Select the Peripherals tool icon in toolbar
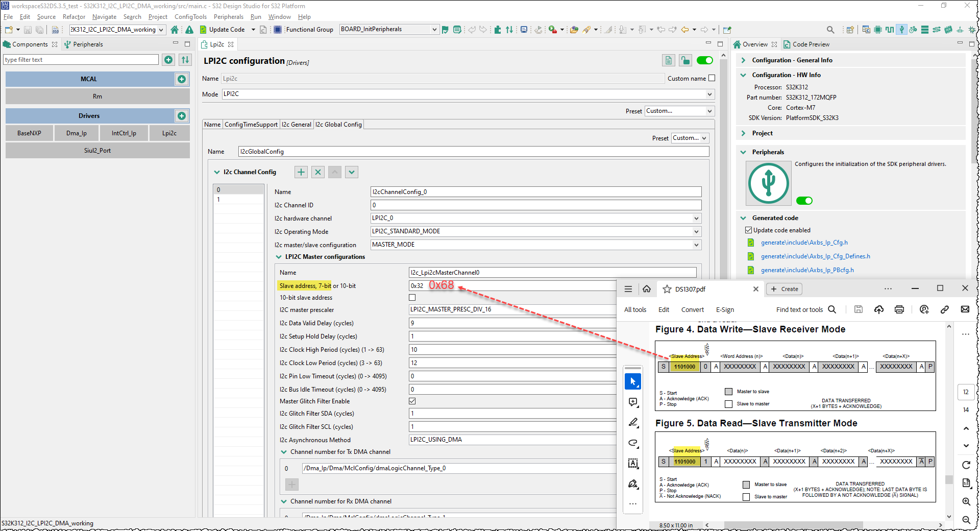Image resolution: width=980 pixels, height=531 pixels. click(x=902, y=30)
